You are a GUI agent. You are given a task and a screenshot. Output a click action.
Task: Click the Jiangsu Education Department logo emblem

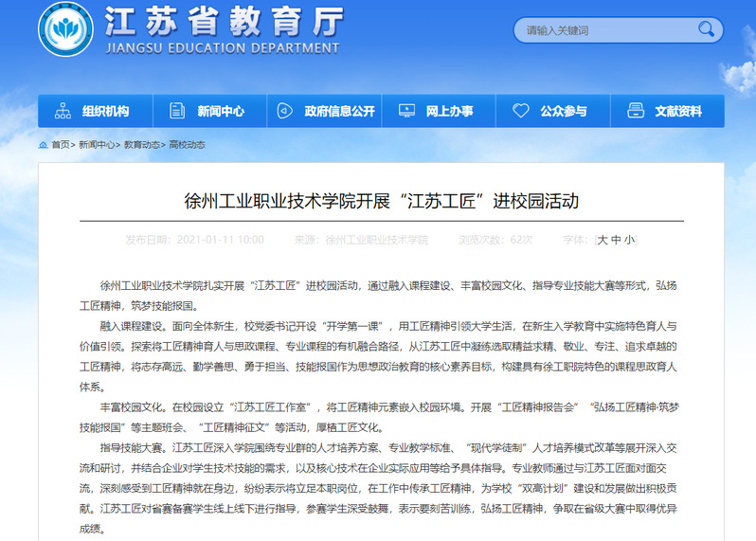[65, 28]
